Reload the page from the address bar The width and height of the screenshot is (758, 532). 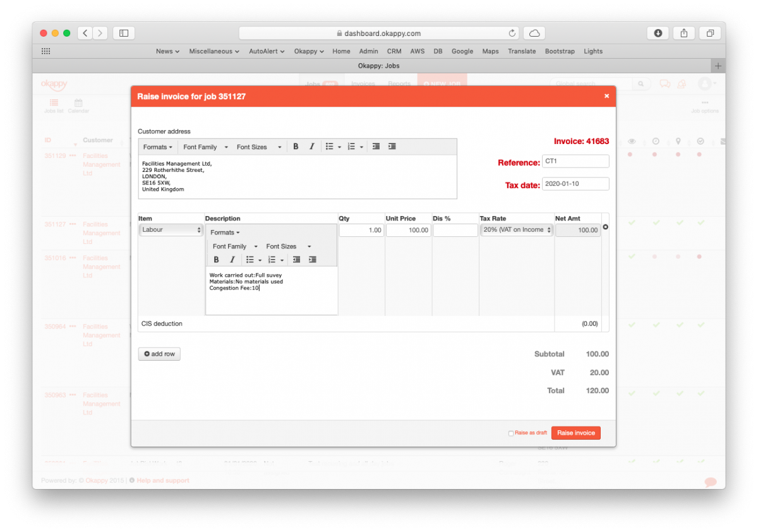point(512,33)
